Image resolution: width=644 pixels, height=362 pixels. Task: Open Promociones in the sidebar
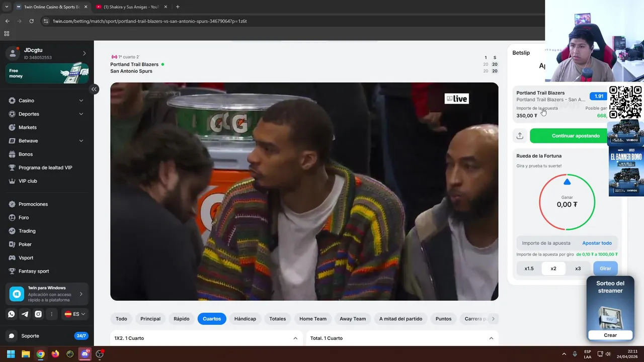pyautogui.click(x=33, y=204)
